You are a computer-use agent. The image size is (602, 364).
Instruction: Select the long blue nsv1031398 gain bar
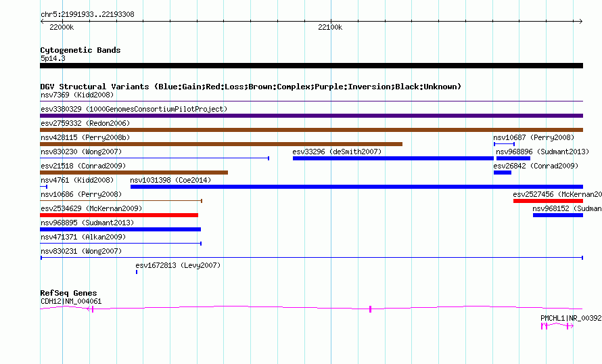point(356,187)
